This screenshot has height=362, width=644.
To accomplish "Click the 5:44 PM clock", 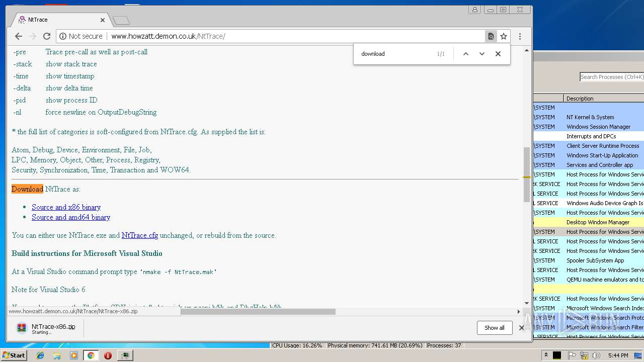I will [x=618, y=355].
